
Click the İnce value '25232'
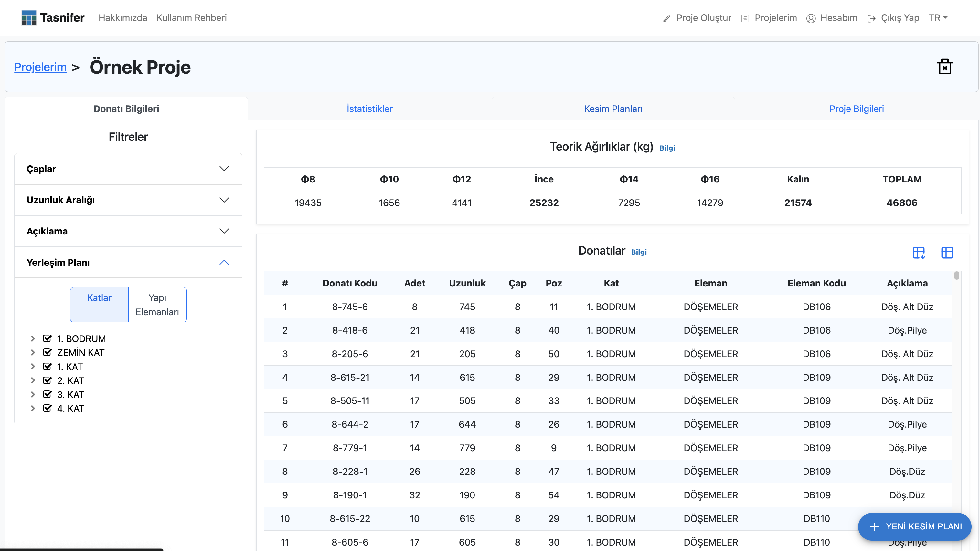(x=544, y=203)
